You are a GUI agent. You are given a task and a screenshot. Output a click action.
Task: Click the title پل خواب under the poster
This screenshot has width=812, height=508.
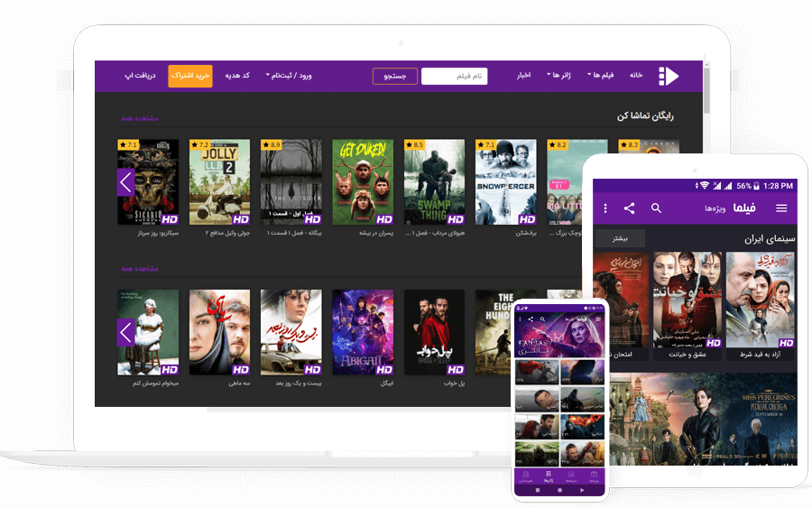click(x=454, y=383)
